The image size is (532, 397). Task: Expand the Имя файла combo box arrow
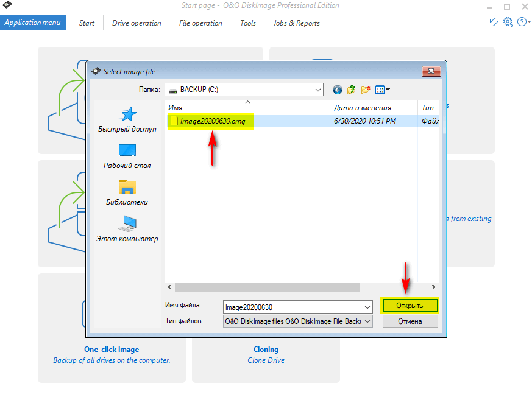tap(367, 307)
